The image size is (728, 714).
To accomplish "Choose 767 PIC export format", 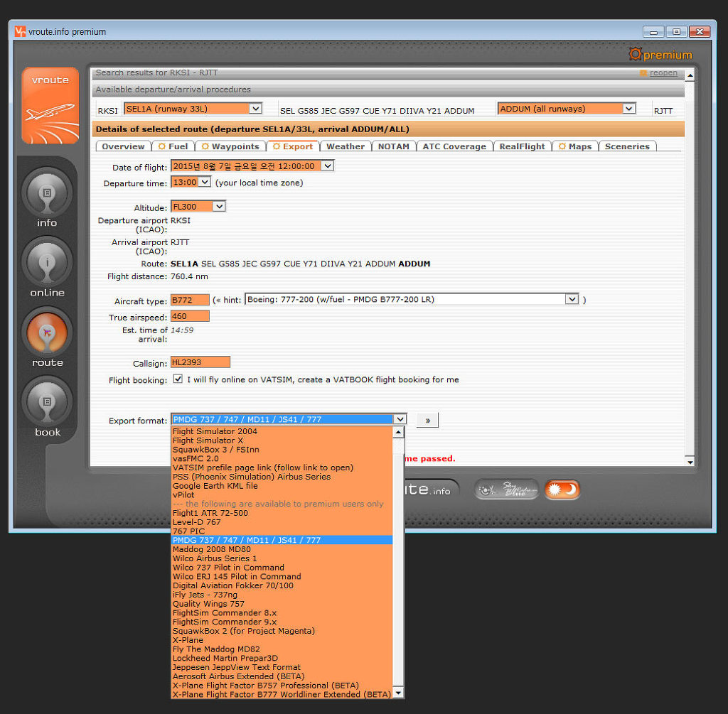I will pos(282,531).
